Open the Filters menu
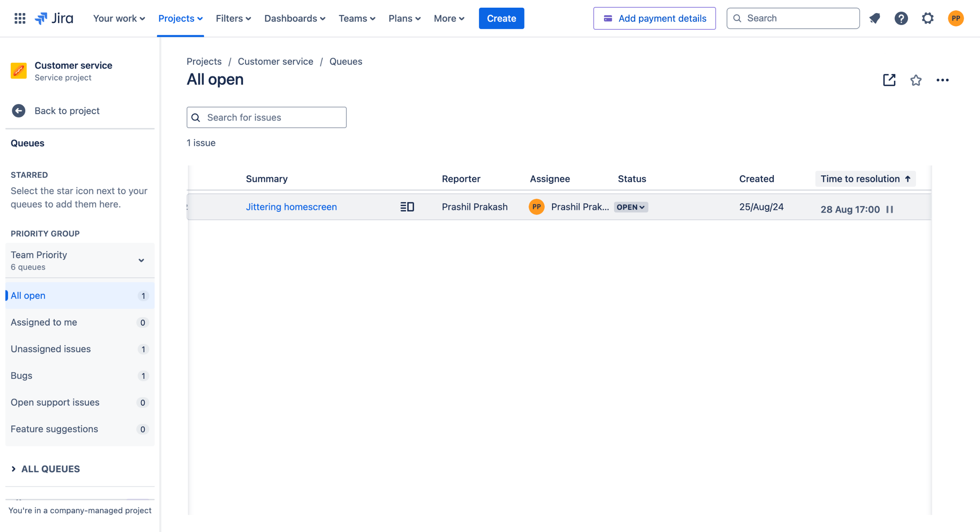 (233, 18)
